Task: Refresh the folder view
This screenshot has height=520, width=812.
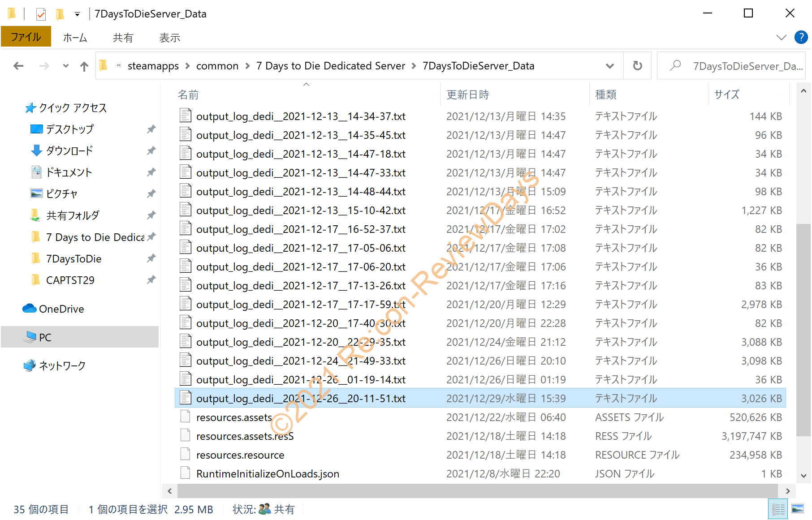Action: 637,66
